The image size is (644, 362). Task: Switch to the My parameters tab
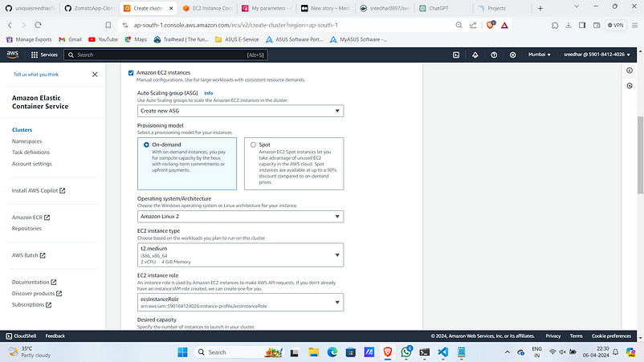point(267,8)
